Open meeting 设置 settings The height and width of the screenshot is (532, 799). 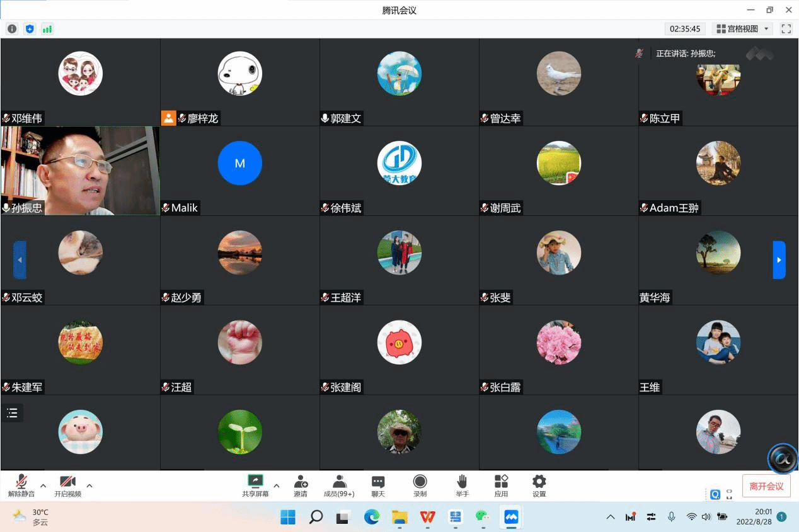[539, 485]
